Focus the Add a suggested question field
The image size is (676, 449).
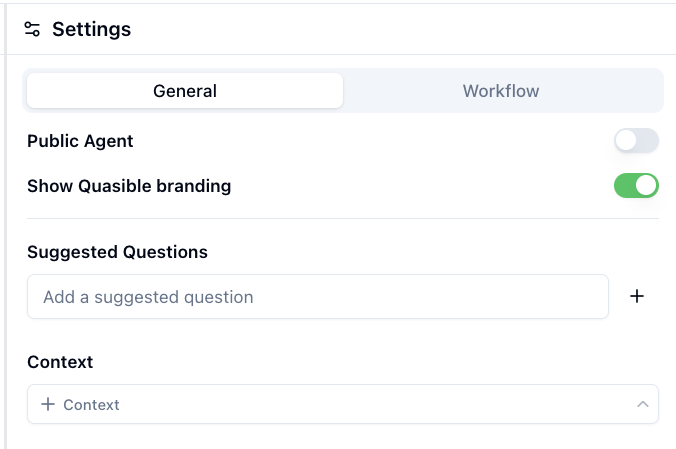click(x=317, y=297)
